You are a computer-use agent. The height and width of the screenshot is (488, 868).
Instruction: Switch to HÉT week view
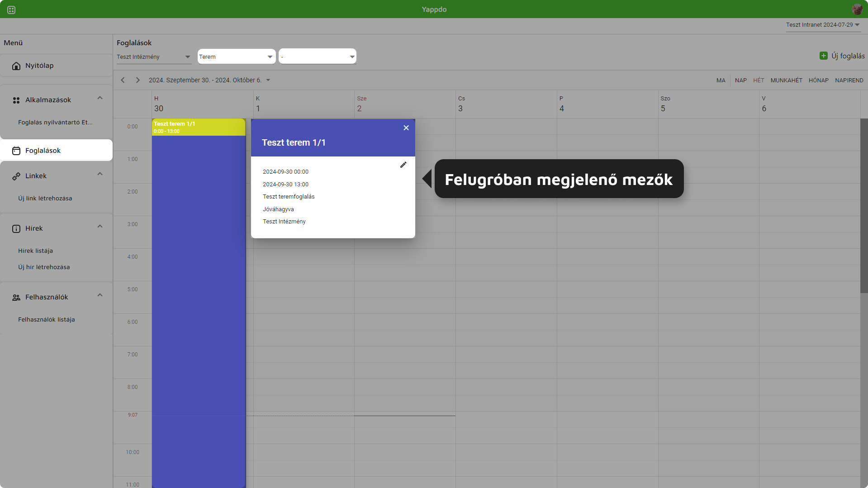tap(759, 81)
